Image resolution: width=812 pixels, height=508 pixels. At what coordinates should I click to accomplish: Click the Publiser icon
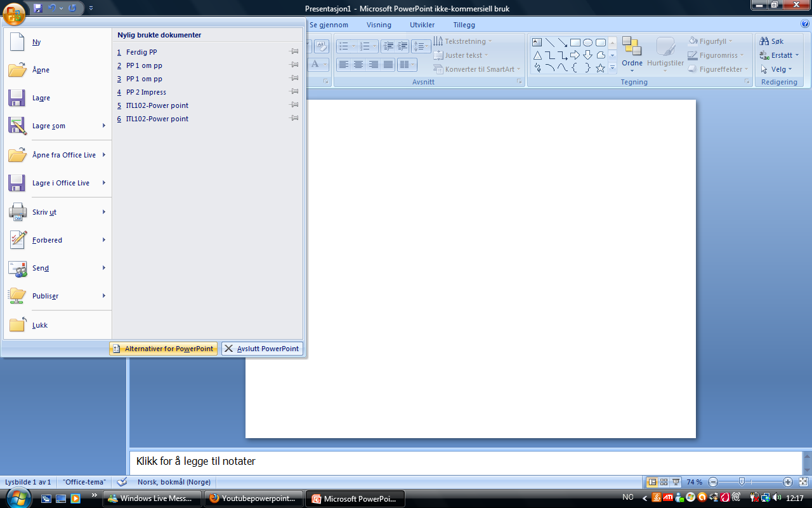click(17, 296)
